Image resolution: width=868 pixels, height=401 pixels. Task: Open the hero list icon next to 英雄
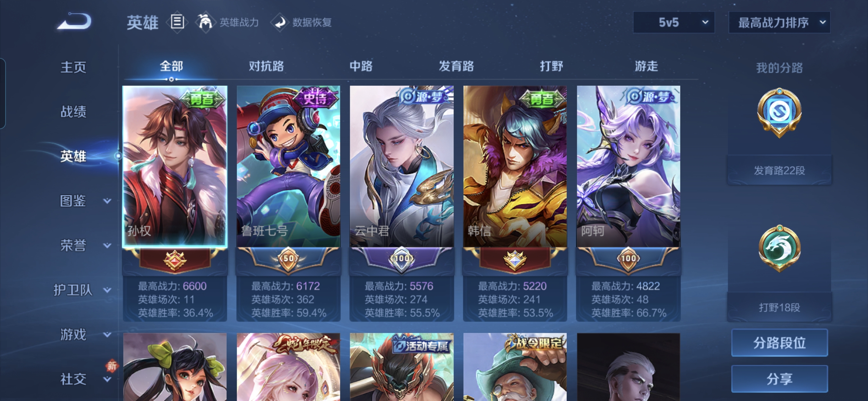[x=177, y=22]
